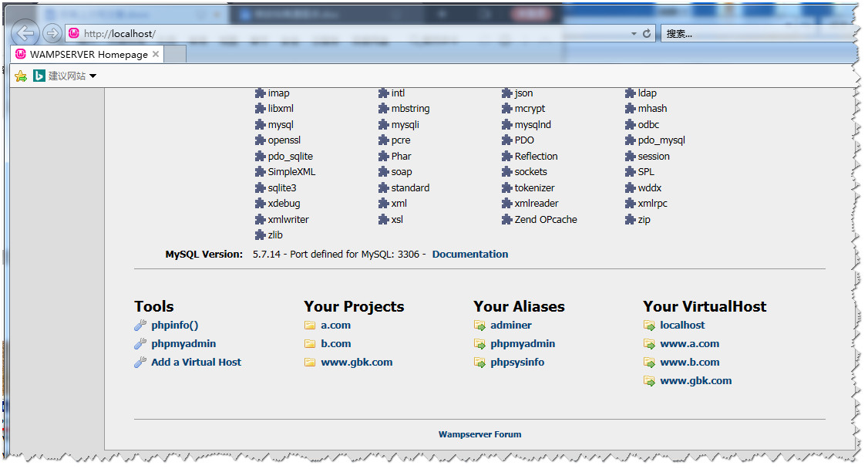868x469 pixels.
Task: Click the alias icon beside Aliases phpmyadmin
Action: click(x=479, y=344)
